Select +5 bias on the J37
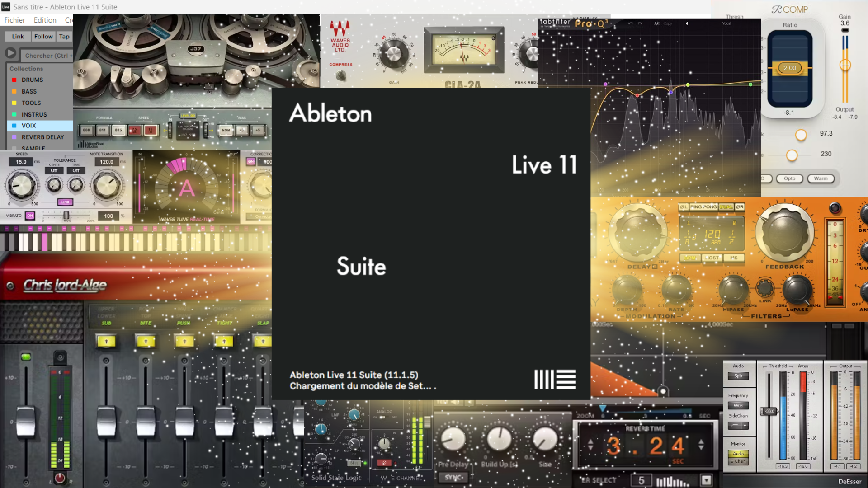Screen dimensions: 868x488 pos(258,130)
